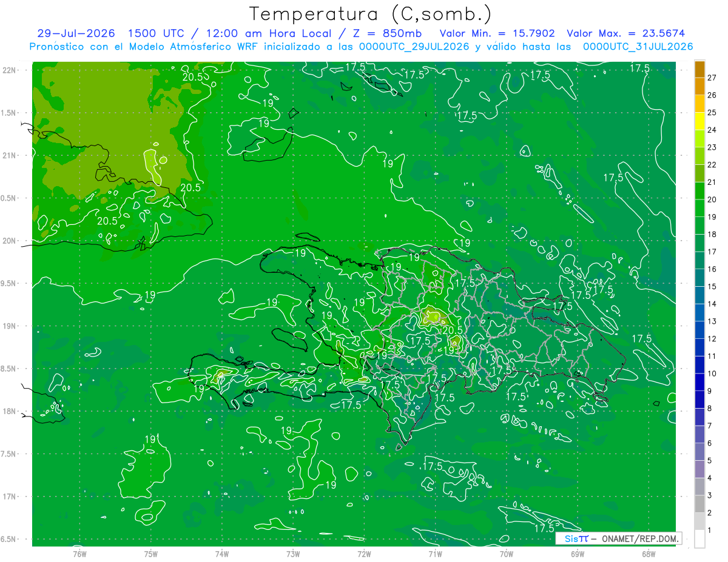The width and height of the screenshot is (728, 562).
Task: Click the "73W" longitude axis label
Action: coord(293,554)
